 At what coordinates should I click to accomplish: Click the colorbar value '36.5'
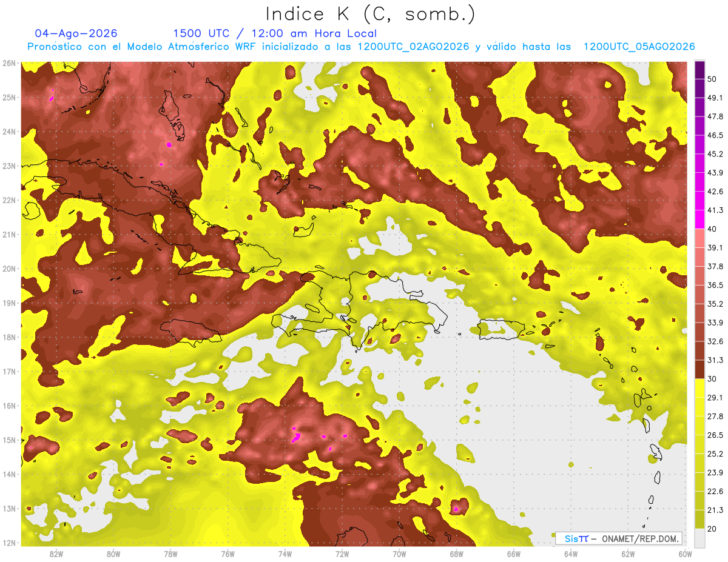point(715,285)
